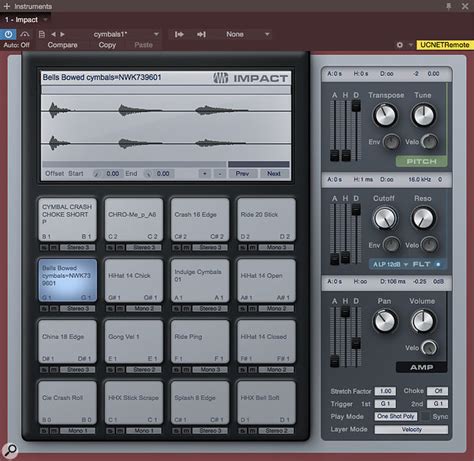Expand the dropdown arrow next to 1 - Impact
This screenshot has height=461, width=474.
(x=45, y=20)
